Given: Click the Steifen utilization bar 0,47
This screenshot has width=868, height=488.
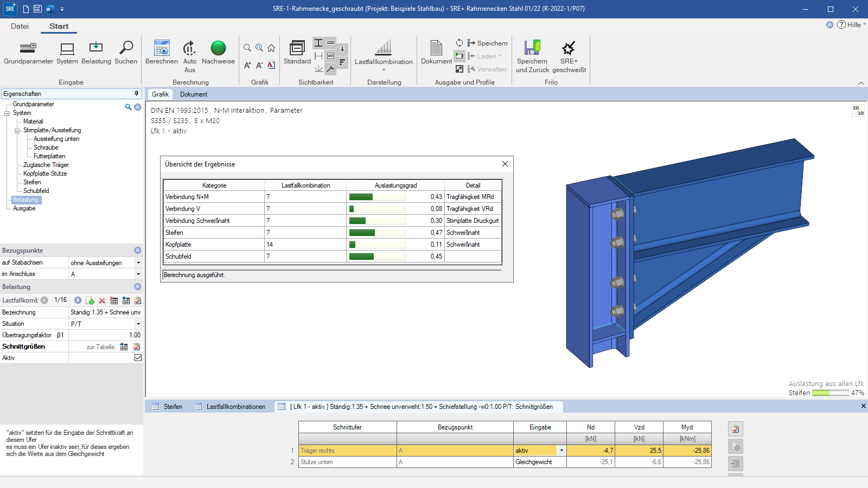Looking at the screenshot, I should pos(377,233).
